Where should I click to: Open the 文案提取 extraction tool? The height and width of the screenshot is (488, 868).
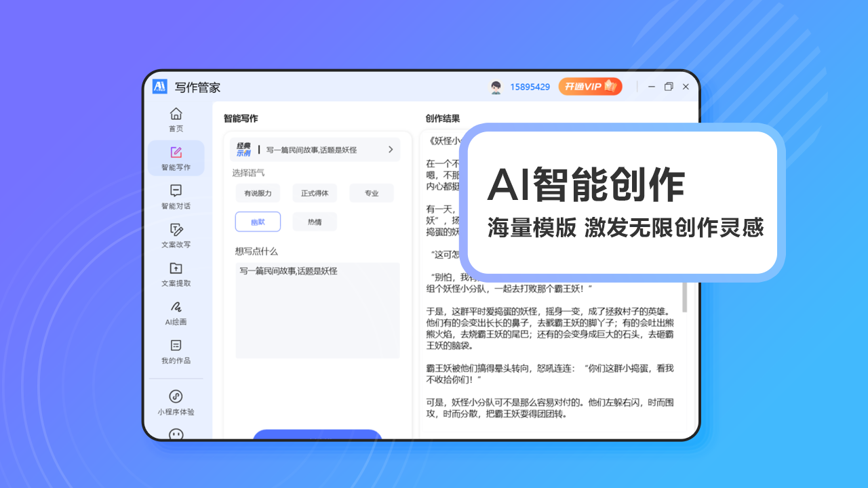coord(176,268)
